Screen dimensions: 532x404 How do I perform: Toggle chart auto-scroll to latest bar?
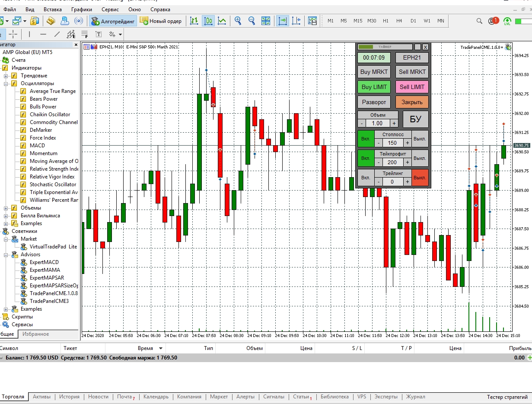pyautogui.click(x=283, y=21)
